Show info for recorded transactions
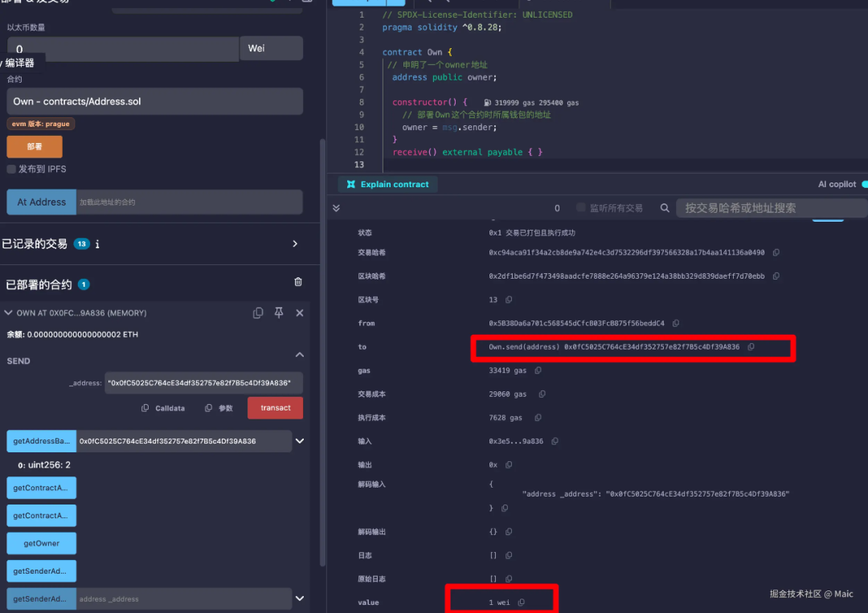Viewport: 868px width, 613px height. [x=97, y=244]
